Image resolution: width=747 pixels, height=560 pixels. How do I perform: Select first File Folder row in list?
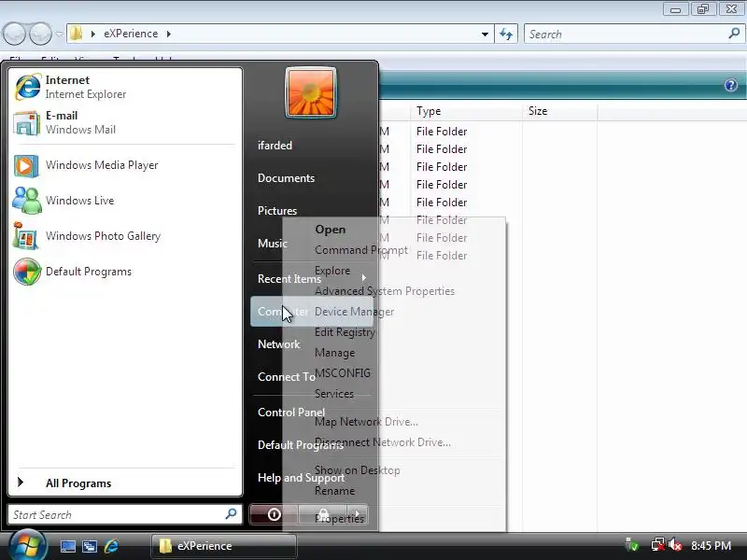[442, 132]
